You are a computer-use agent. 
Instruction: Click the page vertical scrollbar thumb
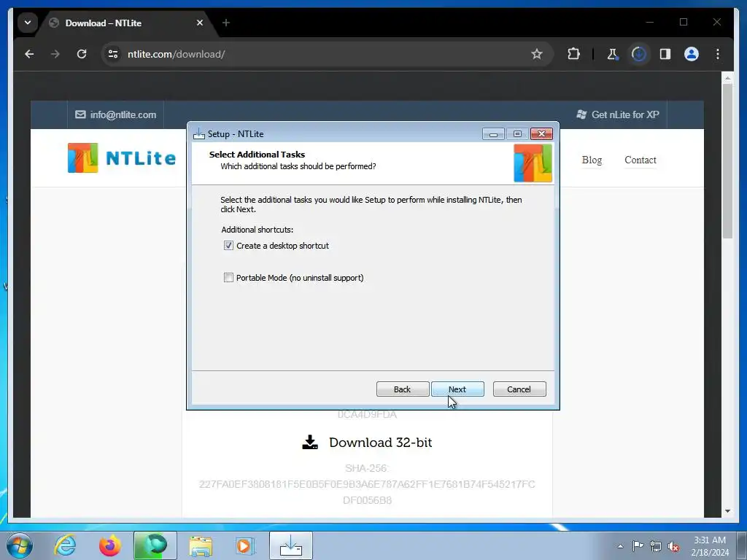727,161
